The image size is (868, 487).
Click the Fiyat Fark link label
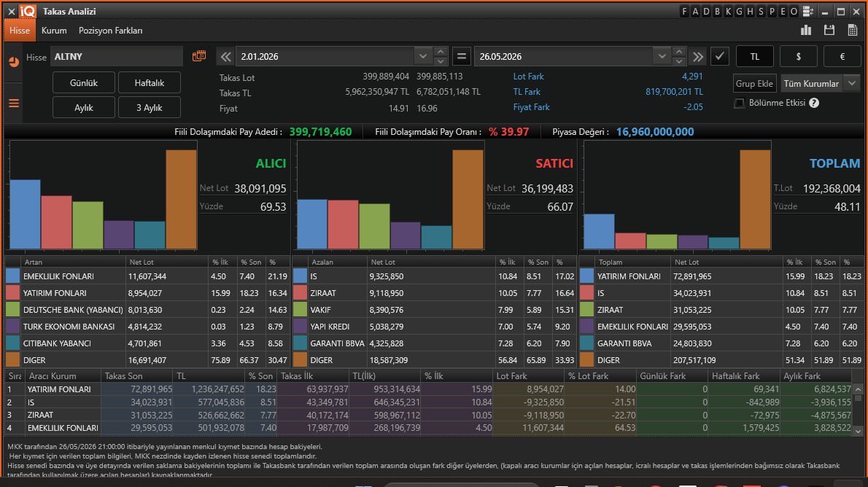[531, 107]
